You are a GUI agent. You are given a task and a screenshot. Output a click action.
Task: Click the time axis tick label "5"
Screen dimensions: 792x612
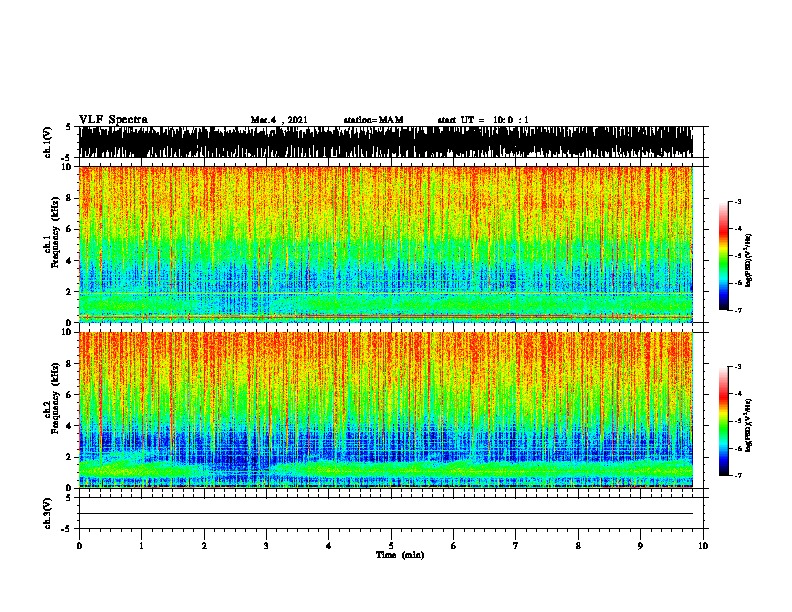point(391,546)
